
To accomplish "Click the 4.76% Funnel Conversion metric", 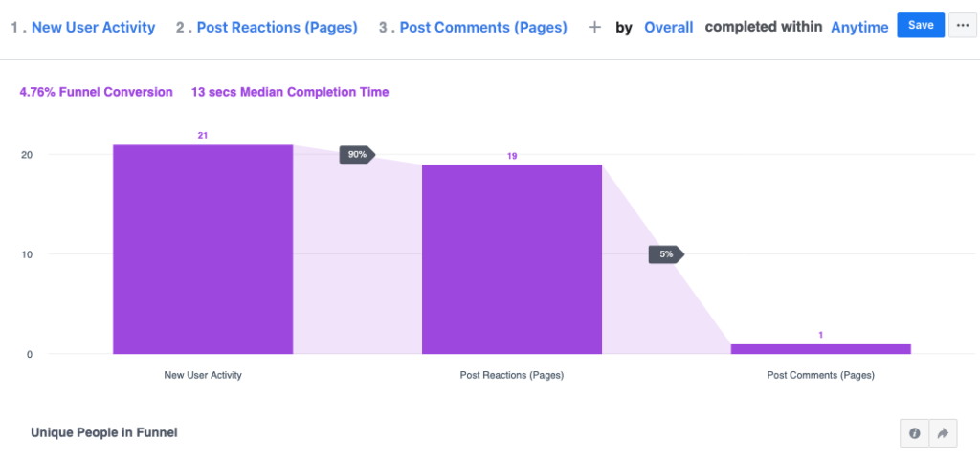I will tap(96, 92).
